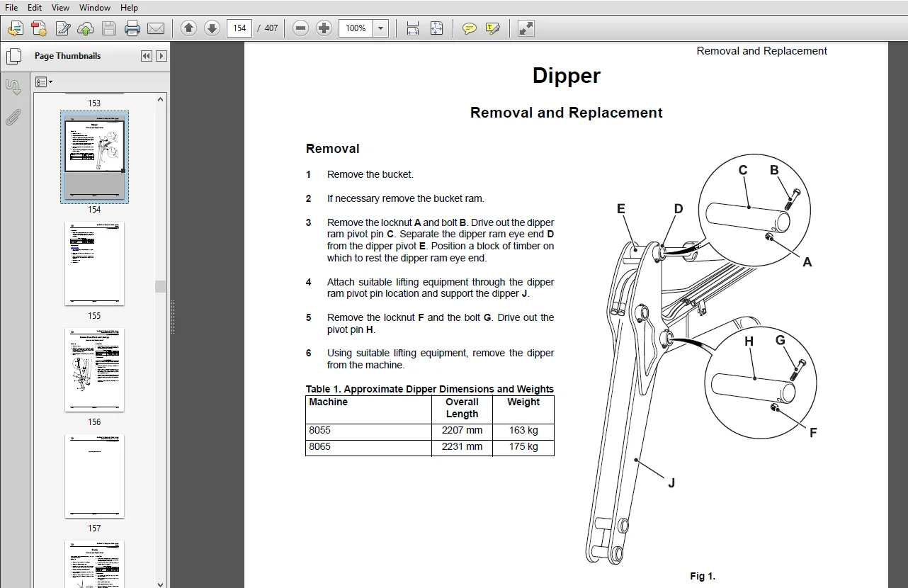Click the page number field showing 154
This screenshot has width=908, height=588.
(239, 28)
